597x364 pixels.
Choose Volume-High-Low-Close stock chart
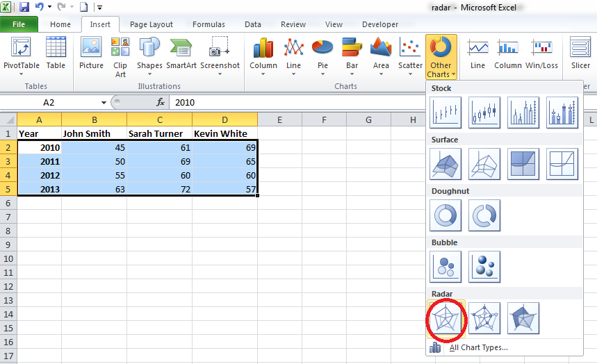point(523,113)
